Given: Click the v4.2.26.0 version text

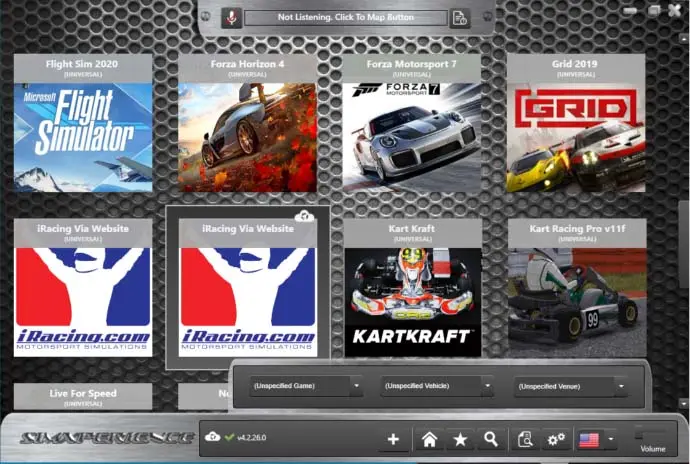Looking at the screenshot, I should click(x=252, y=438).
